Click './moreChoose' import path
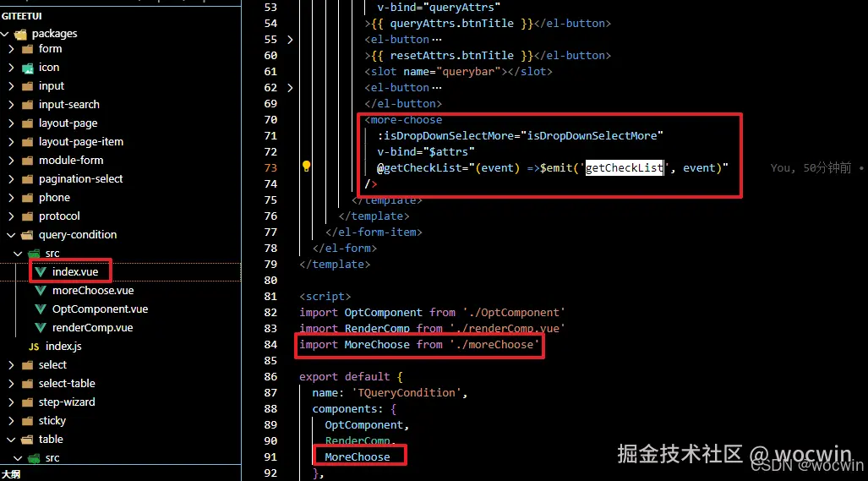This screenshot has width=868, height=481. 494,345
